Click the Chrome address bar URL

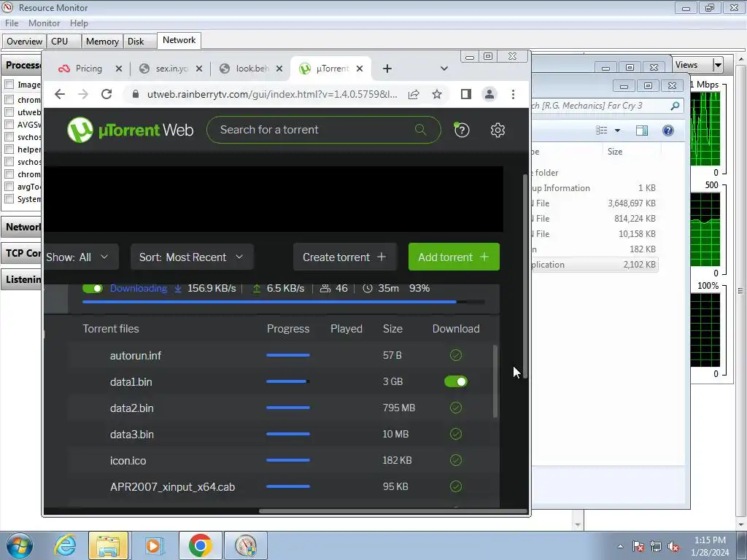click(x=272, y=94)
